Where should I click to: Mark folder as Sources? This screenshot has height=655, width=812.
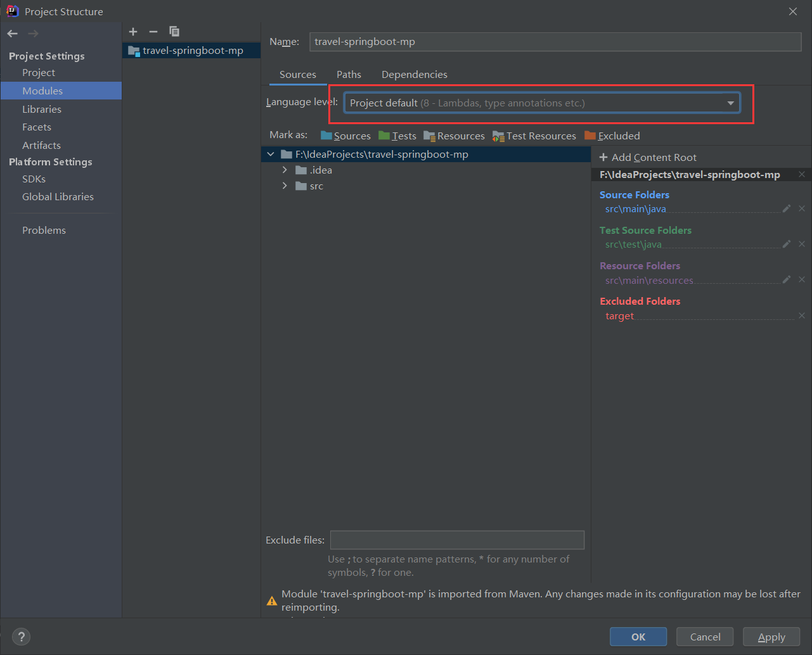345,136
